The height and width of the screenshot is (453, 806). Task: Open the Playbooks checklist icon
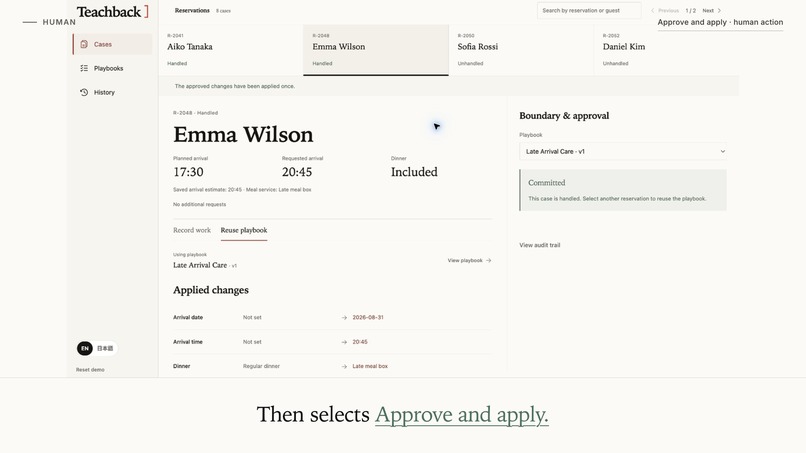pyautogui.click(x=84, y=68)
